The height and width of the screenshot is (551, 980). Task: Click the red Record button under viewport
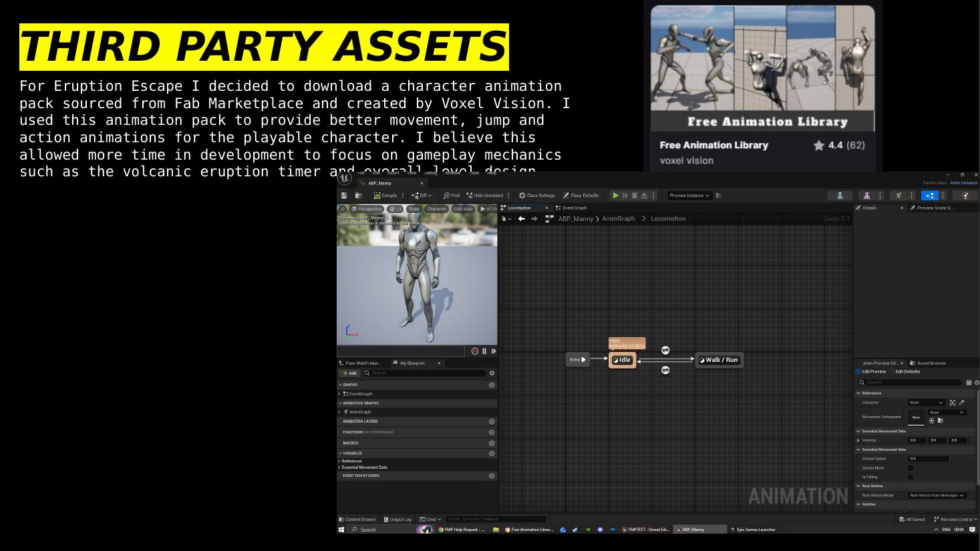[x=475, y=351]
